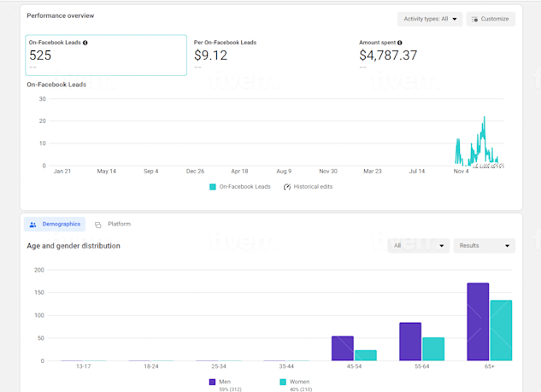Click info icon beside Amount spent
Screen dimensions: 541x392
(399, 43)
